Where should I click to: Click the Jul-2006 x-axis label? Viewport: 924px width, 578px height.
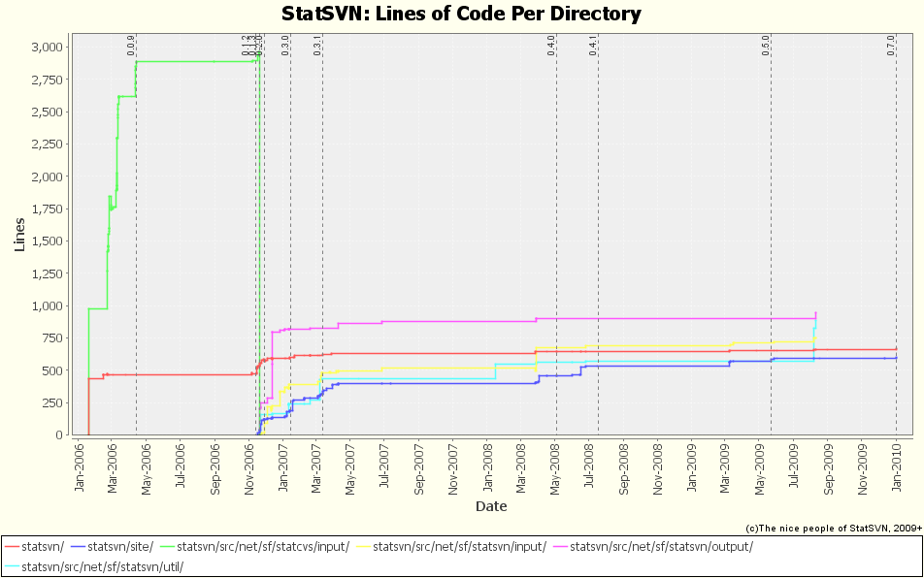pyautogui.click(x=181, y=466)
